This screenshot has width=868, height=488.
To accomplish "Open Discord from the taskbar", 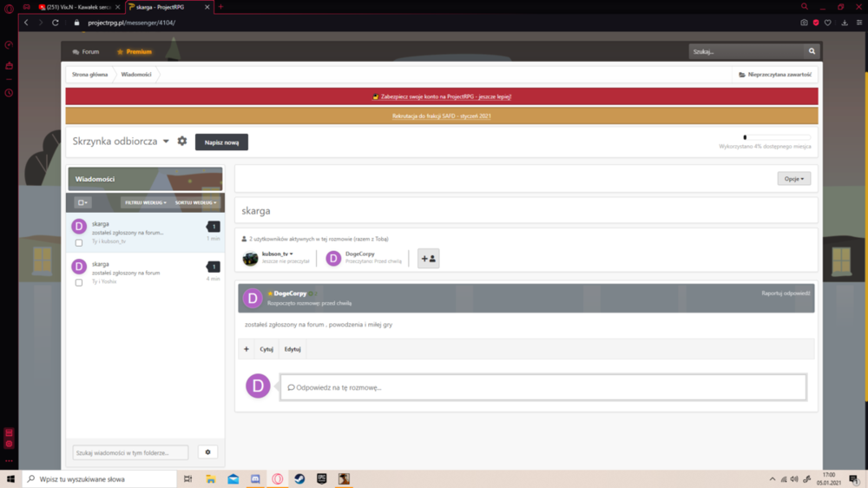I will [255, 479].
